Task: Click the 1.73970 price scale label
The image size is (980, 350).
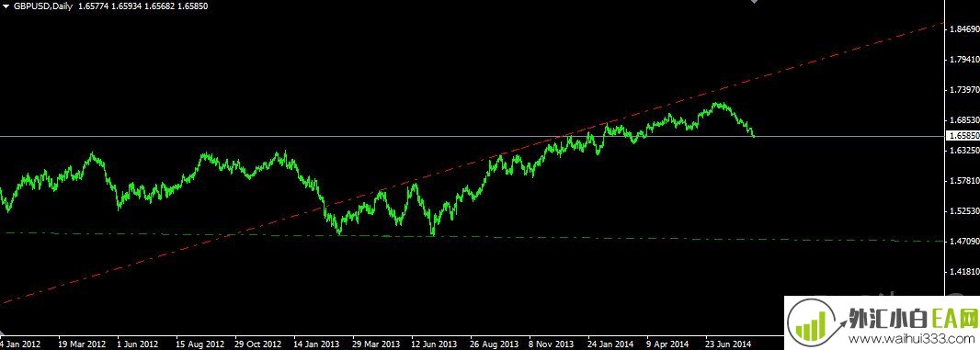Action: point(963,90)
